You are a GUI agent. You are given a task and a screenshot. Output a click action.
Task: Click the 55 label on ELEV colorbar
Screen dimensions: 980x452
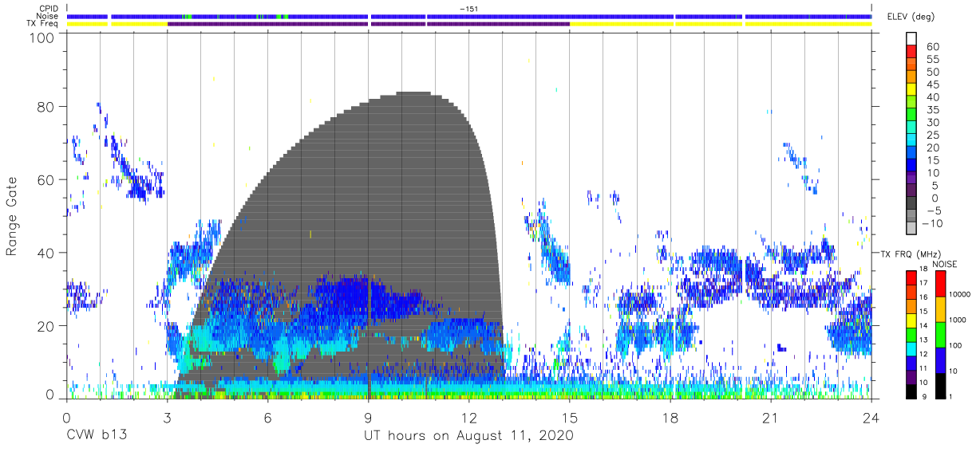tap(933, 60)
